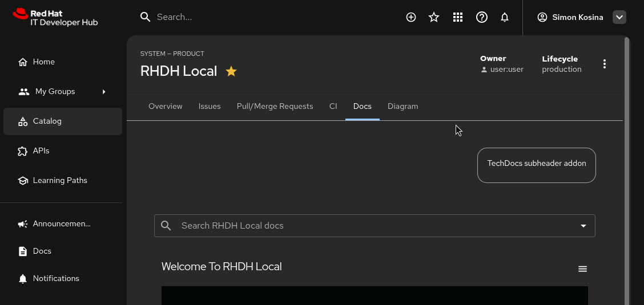Viewport: 644px width, 305px height.
Task: Open the kebab menu for RHDH Local
Action: 605,64
